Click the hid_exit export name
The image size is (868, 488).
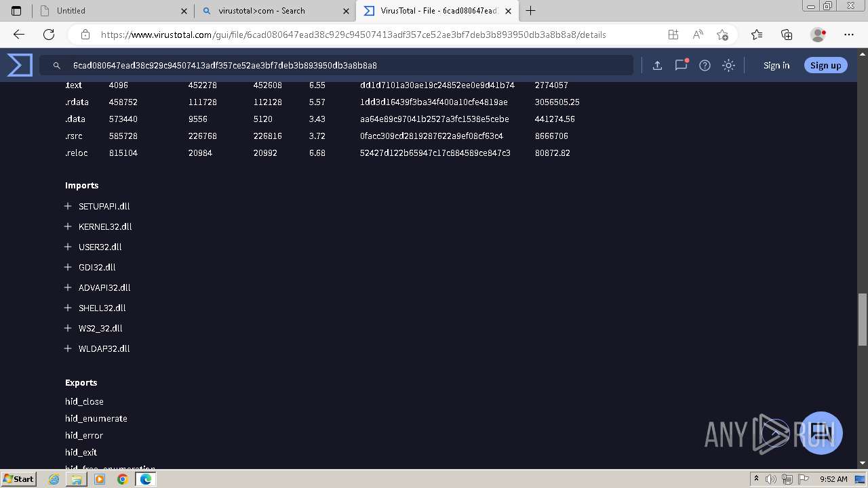tap(81, 452)
